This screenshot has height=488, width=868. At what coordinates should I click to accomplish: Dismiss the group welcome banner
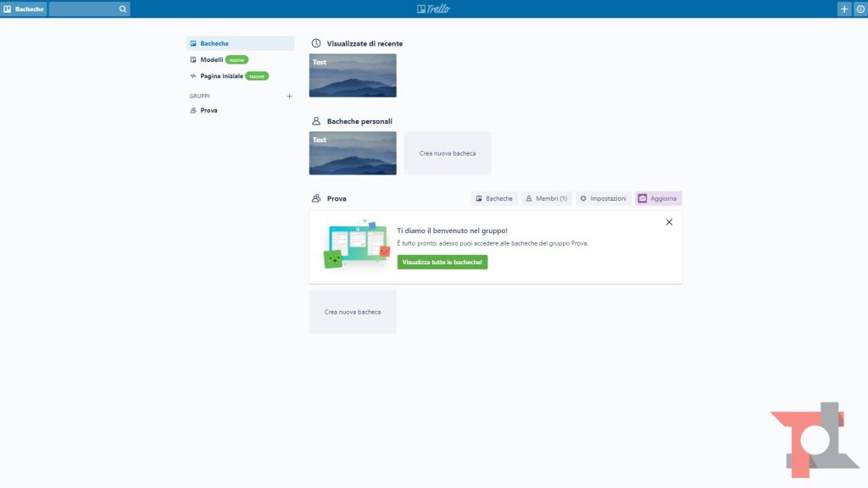point(669,222)
